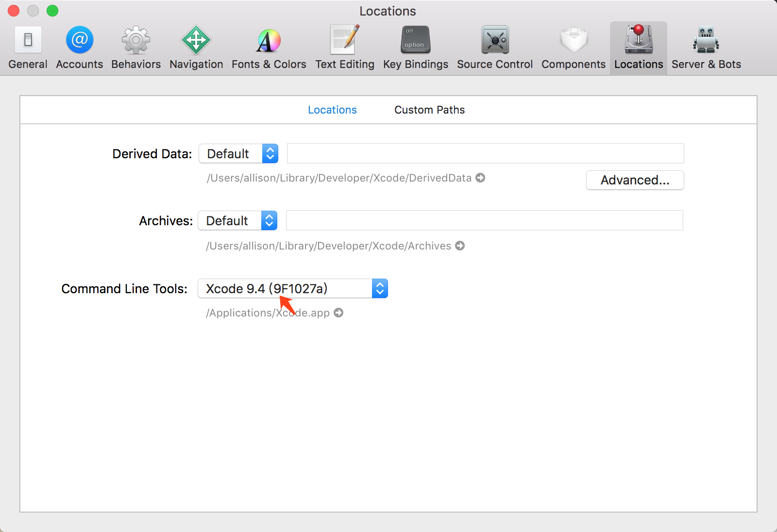Click the DerivedData path text
777x532 pixels.
tap(339, 178)
